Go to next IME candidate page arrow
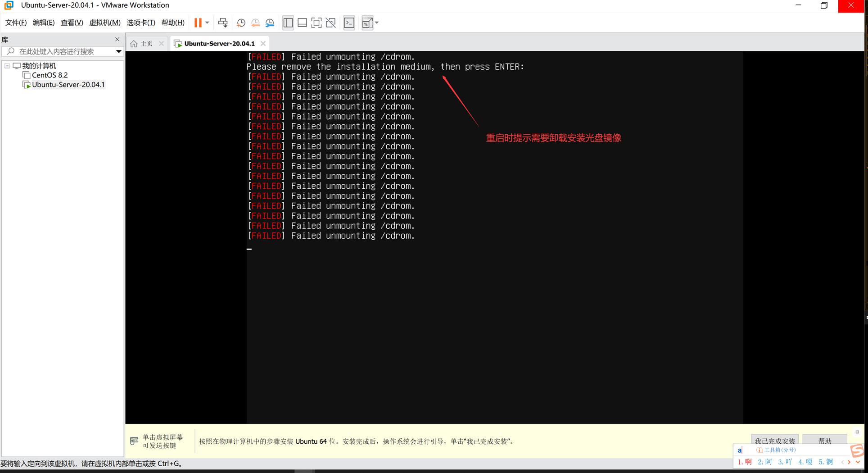868x473 pixels. tap(849, 462)
